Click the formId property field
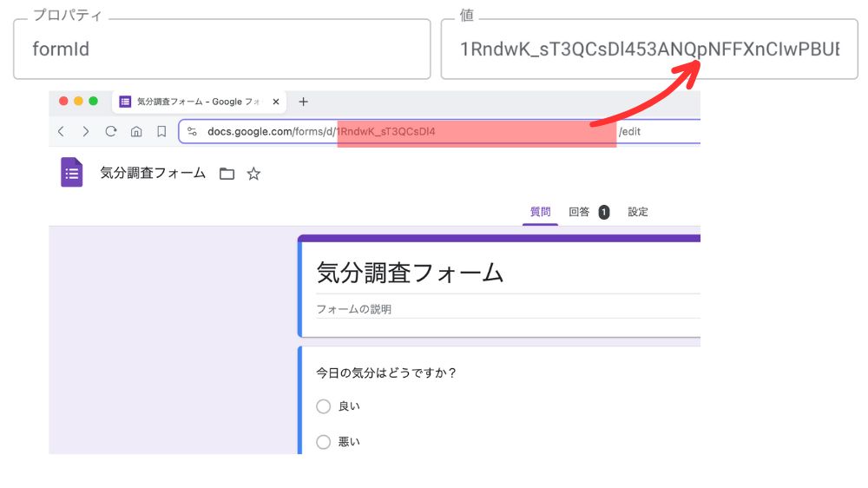 221,49
